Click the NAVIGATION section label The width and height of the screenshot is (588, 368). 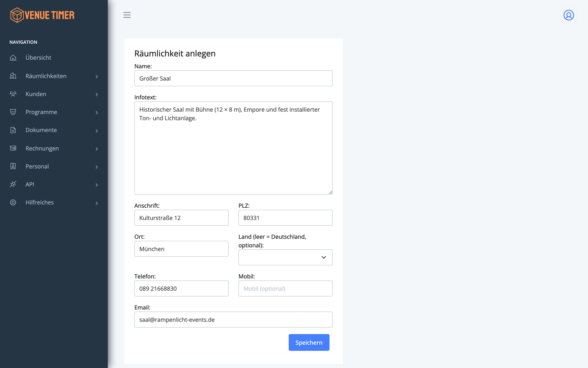coord(23,42)
